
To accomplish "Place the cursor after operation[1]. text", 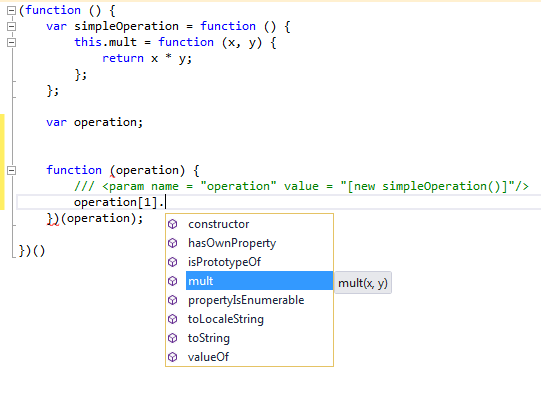I will click(166, 202).
